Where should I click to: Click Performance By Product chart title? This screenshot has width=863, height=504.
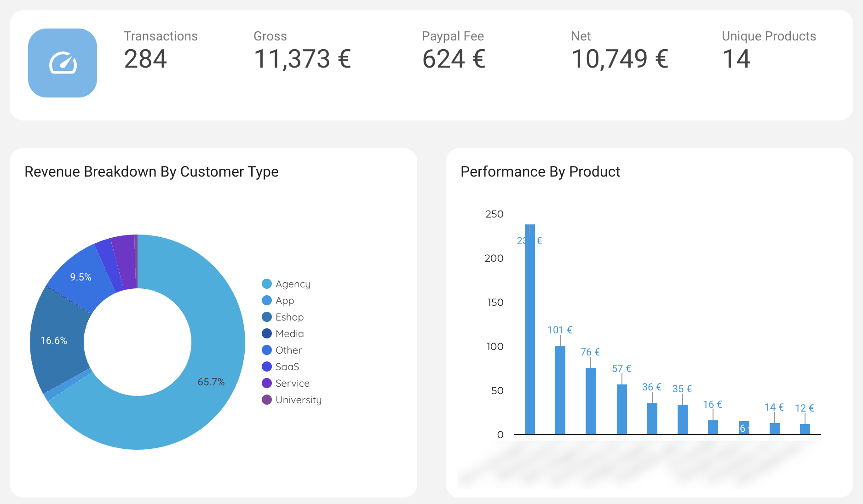pyautogui.click(x=540, y=172)
